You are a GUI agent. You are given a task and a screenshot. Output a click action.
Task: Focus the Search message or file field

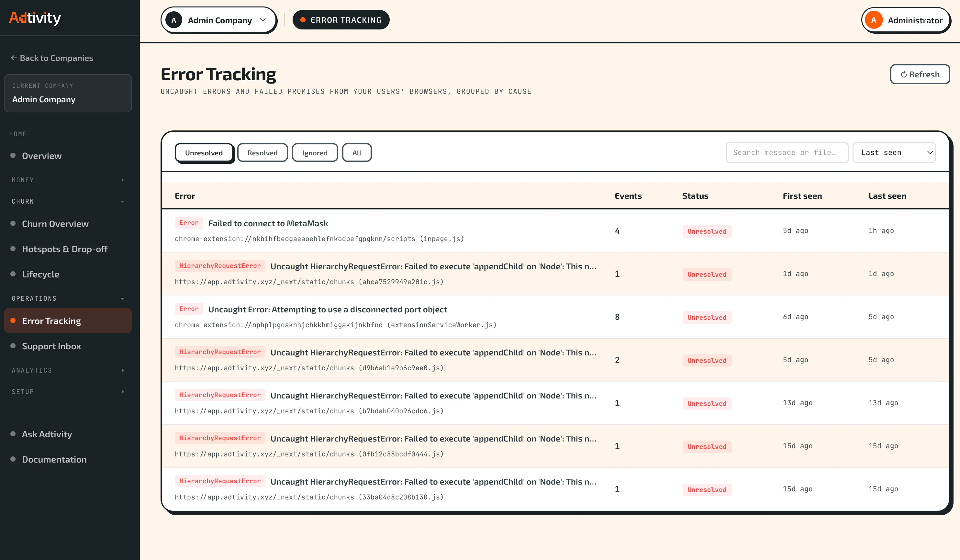pos(787,152)
